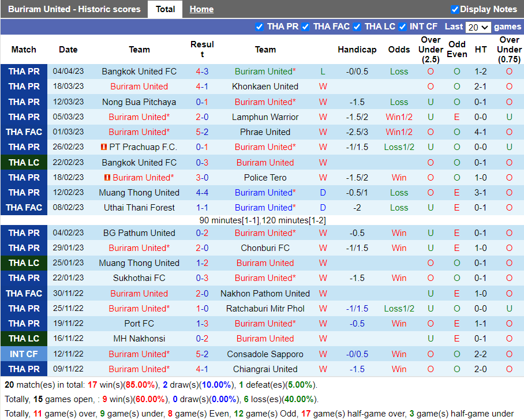Open the Khonkaen United team link

coord(265,87)
